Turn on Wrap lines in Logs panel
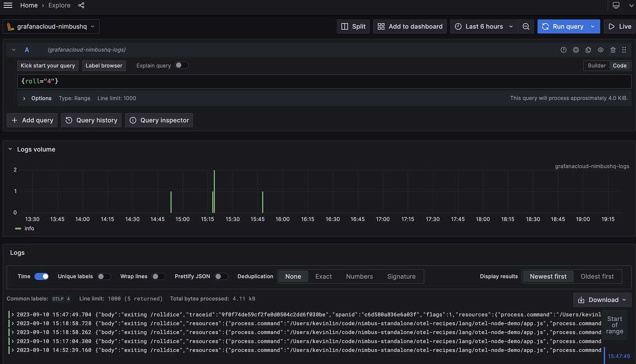The image size is (636, 364). tap(159, 276)
